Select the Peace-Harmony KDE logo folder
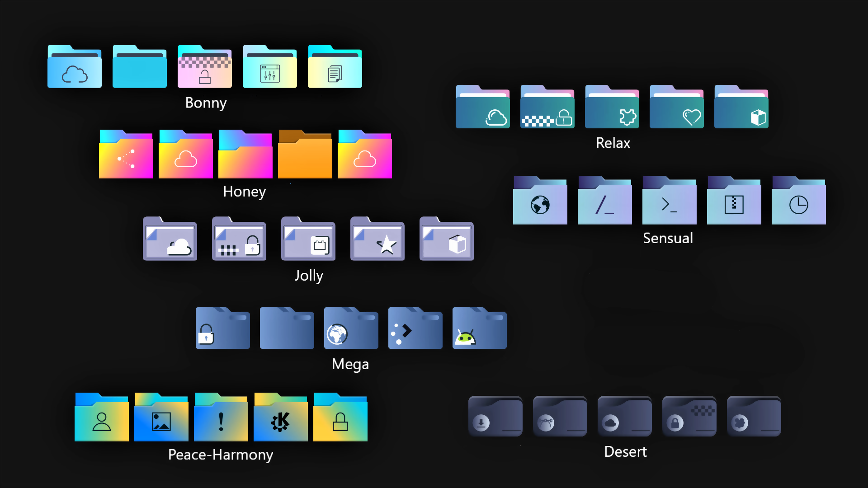The height and width of the screenshot is (488, 868). coord(280,418)
